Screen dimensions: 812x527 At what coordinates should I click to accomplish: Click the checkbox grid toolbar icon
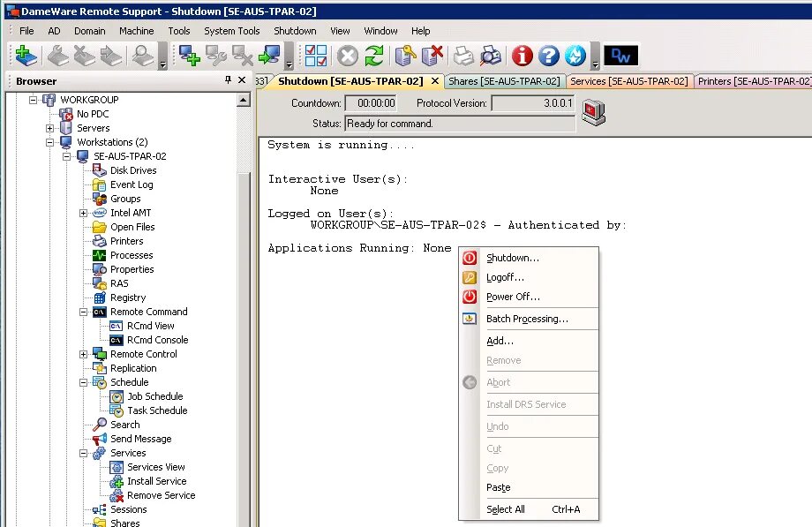tap(316, 56)
